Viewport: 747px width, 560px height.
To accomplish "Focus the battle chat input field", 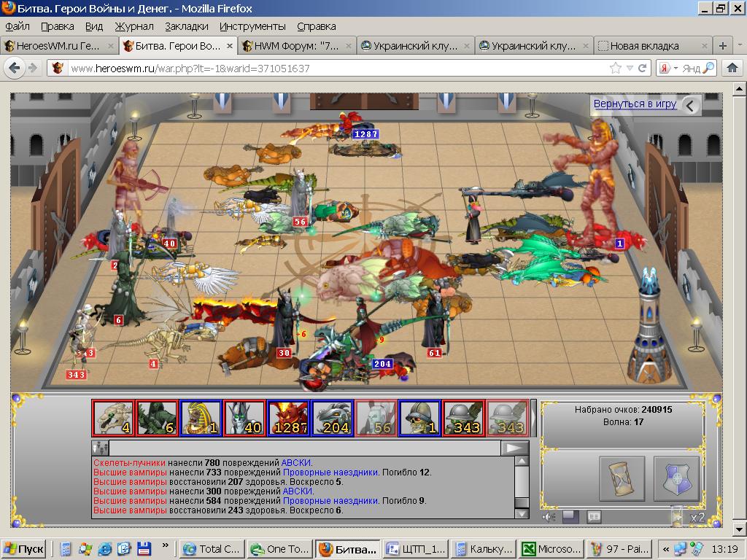I will coord(304,448).
